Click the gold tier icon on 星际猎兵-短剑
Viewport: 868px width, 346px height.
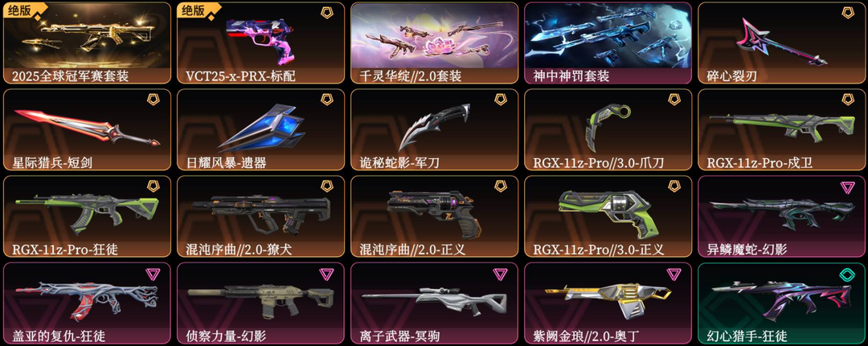point(153,100)
